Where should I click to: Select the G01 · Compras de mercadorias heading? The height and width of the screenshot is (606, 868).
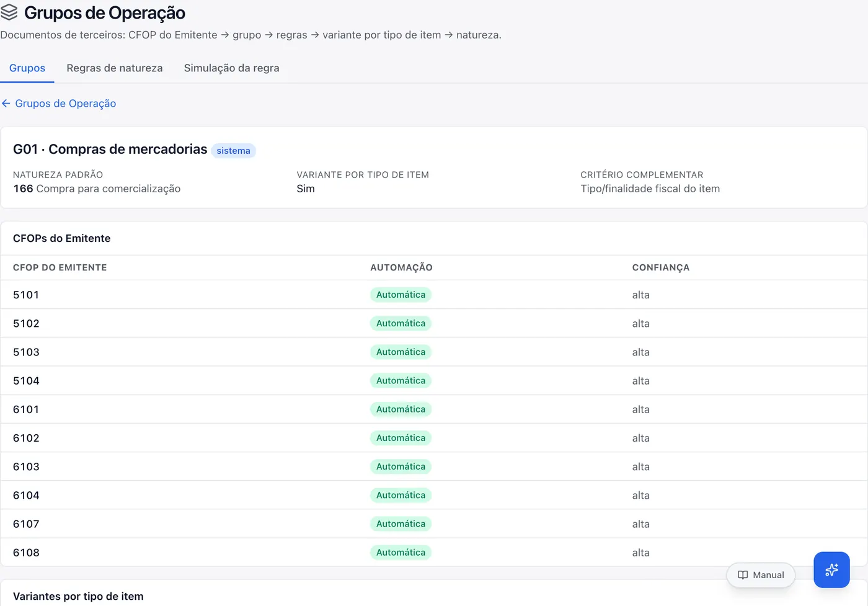110,149
